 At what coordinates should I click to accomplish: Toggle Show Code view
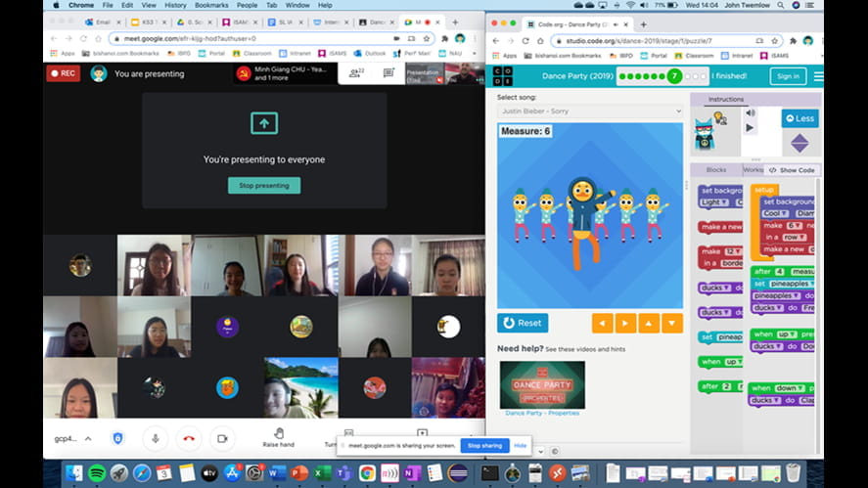(794, 170)
